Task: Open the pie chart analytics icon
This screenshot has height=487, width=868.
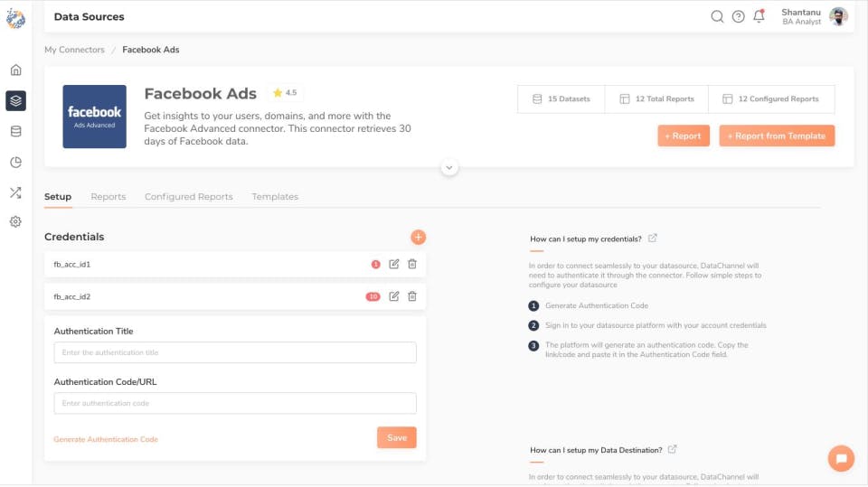Action: tap(15, 163)
